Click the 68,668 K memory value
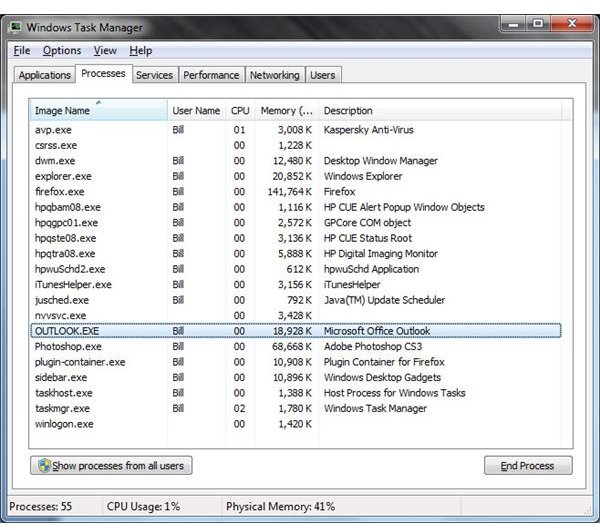The image size is (600, 530). 292,347
